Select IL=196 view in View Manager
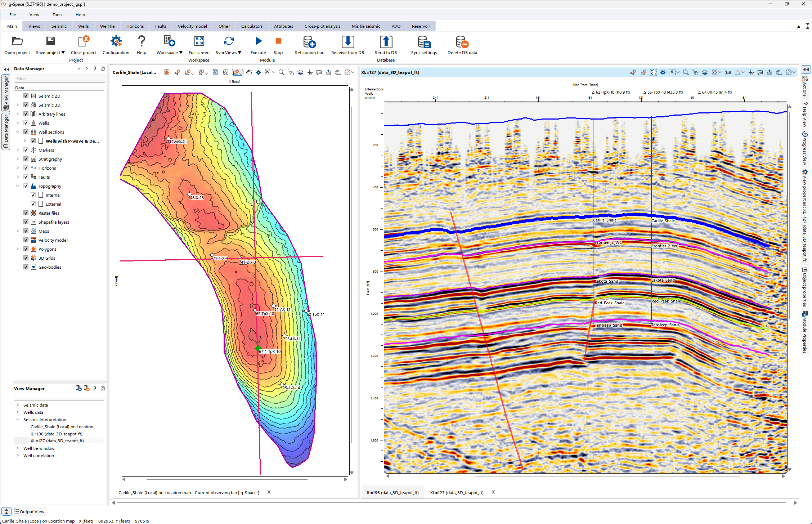This screenshot has width=812, height=524. (56, 434)
